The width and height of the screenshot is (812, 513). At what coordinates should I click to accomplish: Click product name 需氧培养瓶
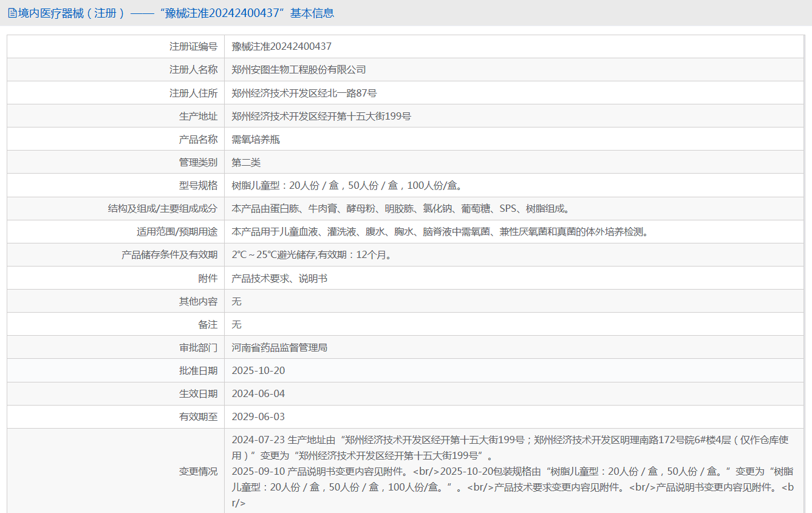pos(256,139)
